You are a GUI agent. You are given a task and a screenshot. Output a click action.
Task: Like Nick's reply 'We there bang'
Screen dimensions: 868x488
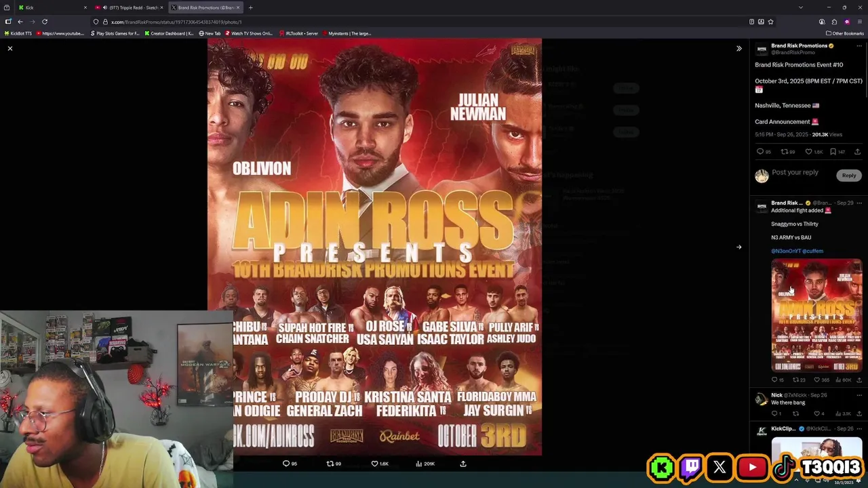[817, 413]
